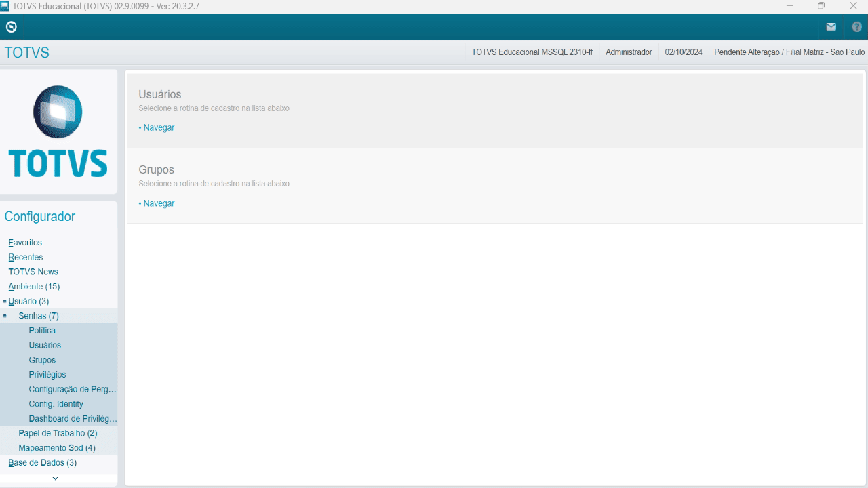The width and height of the screenshot is (868, 488).
Task: Click the TOTVS logo image in the sidebar
Action: 58,131
